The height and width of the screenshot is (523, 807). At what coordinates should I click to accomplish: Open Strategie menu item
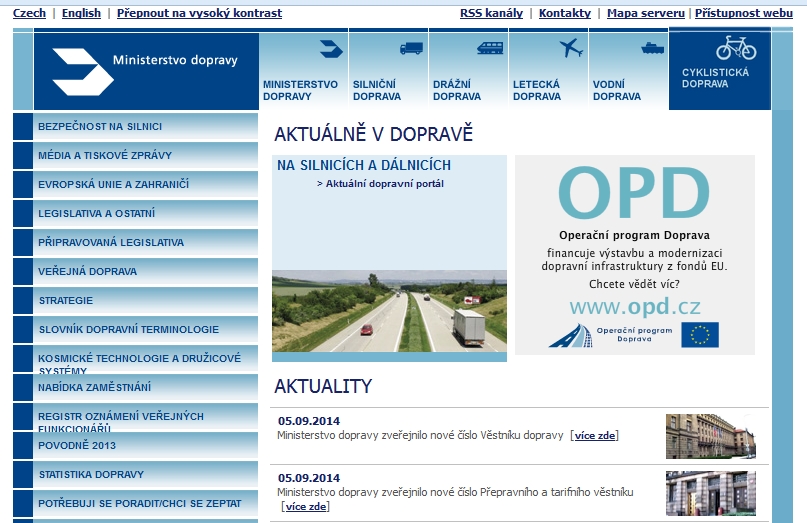point(136,301)
